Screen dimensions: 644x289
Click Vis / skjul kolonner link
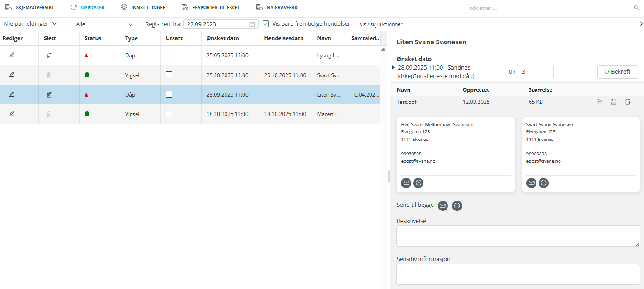pos(381,24)
